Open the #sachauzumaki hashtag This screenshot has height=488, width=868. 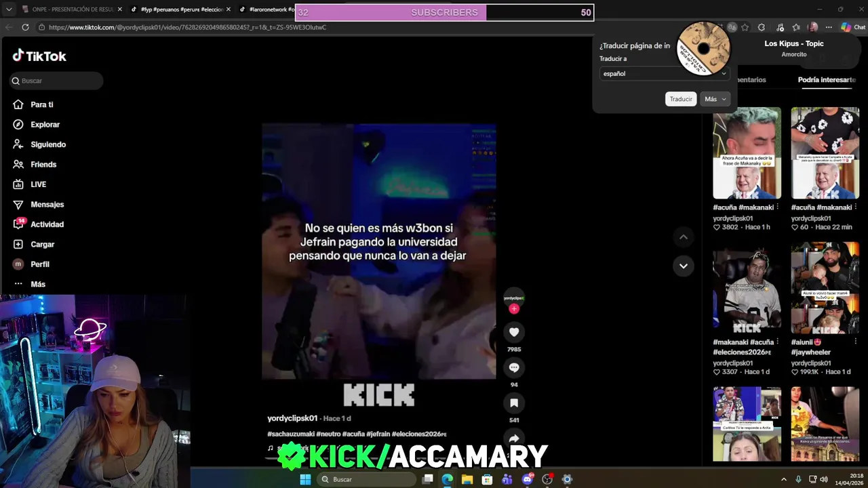(291, 434)
